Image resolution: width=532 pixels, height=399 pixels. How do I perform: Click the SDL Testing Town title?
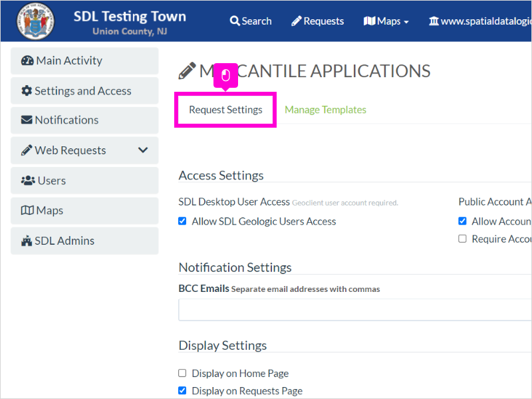[130, 16]
